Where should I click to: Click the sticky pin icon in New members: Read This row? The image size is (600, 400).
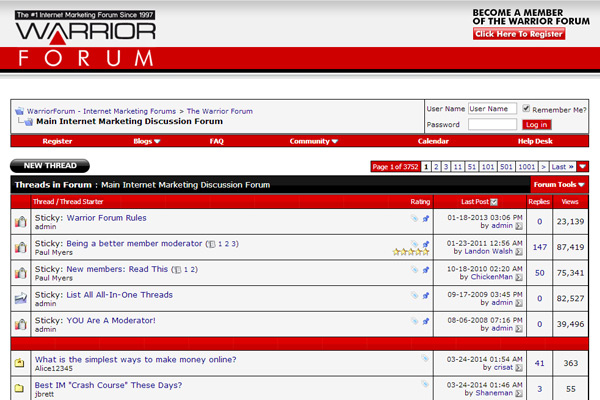426,270
